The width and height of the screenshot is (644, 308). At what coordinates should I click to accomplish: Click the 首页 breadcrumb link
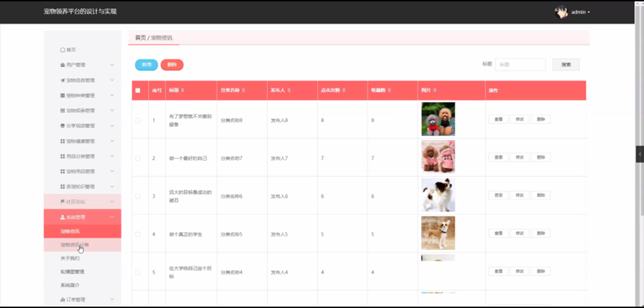coord(141,38)
